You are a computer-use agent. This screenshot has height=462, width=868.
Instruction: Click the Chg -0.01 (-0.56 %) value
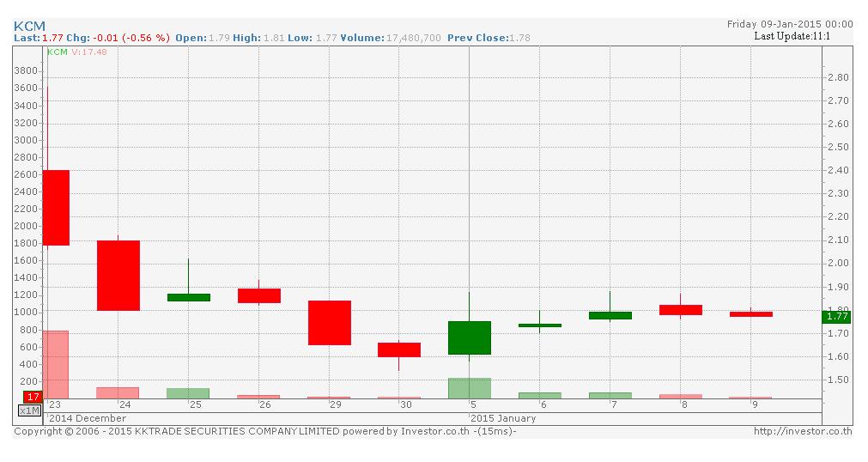point(131,38)
